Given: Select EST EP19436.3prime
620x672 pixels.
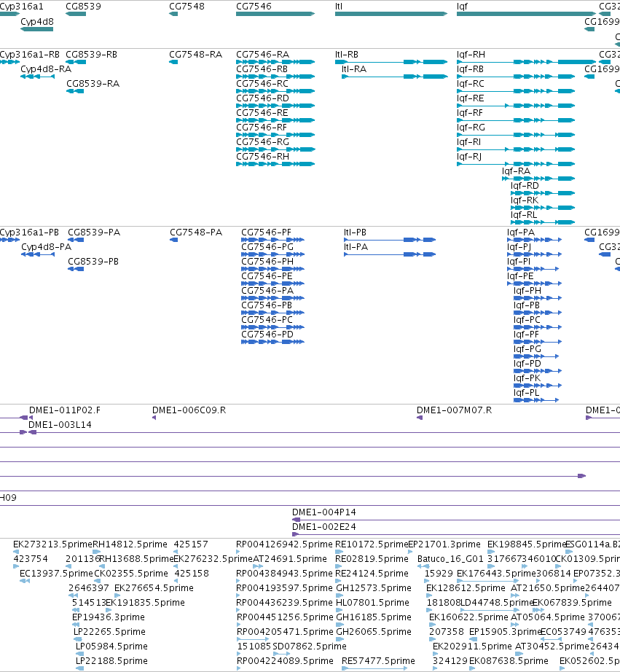Looking at the screenshot, I should [x=109, y=617].
